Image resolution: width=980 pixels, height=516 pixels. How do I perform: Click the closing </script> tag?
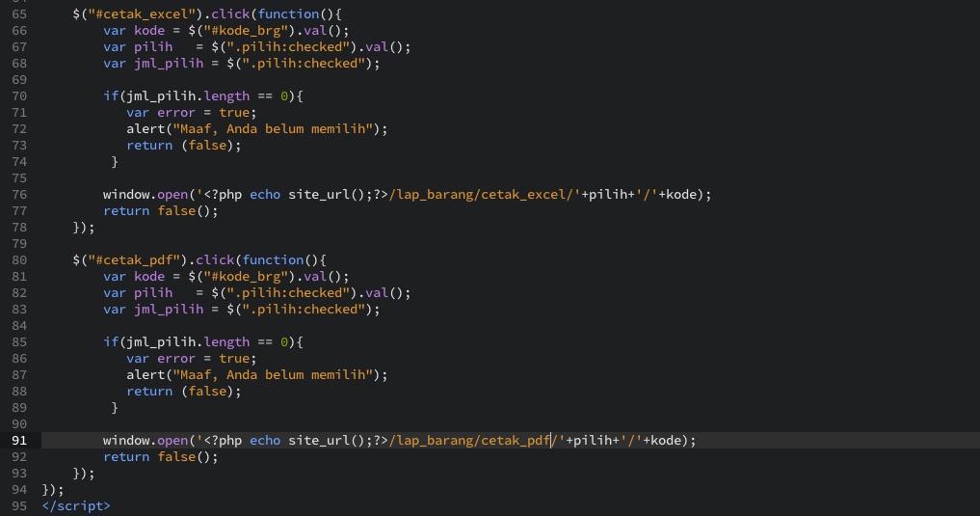pyautogui.click(x=75, y=505)
